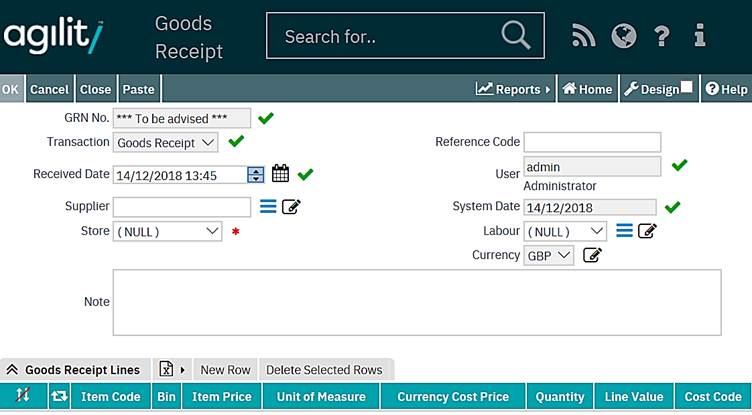The height and width of the screenshot is (415, 752).
Task: Open the information icon in header
Action: (700, 36)
